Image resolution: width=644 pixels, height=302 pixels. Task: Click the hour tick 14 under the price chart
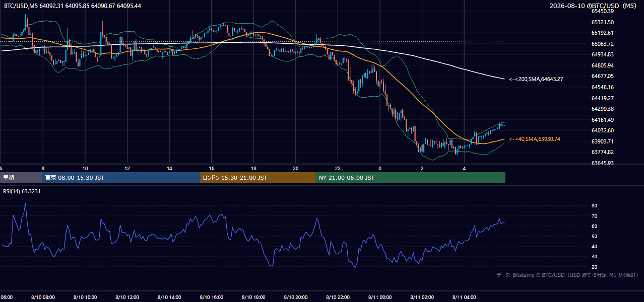coord(169,169)
